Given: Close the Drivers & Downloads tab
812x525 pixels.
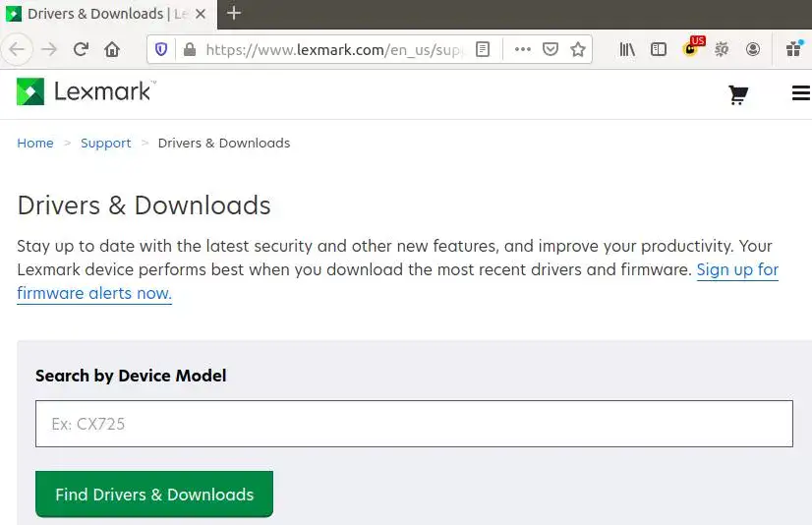Looking at the screenshot, I should click(x=201, y=14).
